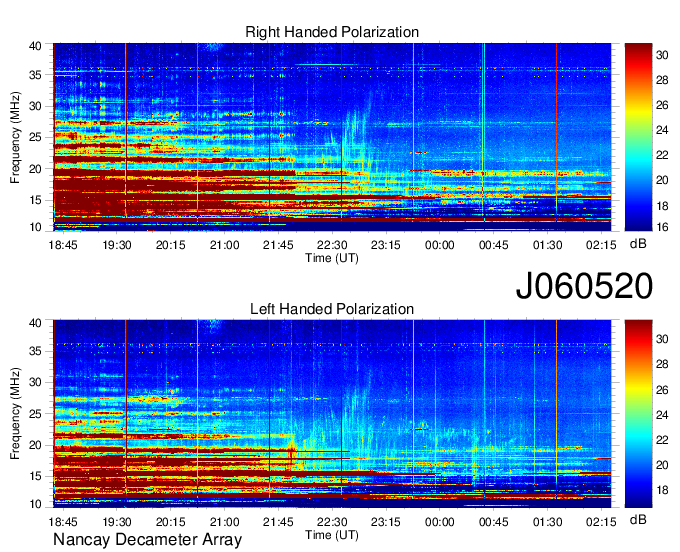This screenshot has height=552, width=680.
Task: Click the 22:30 time tick of the Left Handed plot
Action: [332, 522]
